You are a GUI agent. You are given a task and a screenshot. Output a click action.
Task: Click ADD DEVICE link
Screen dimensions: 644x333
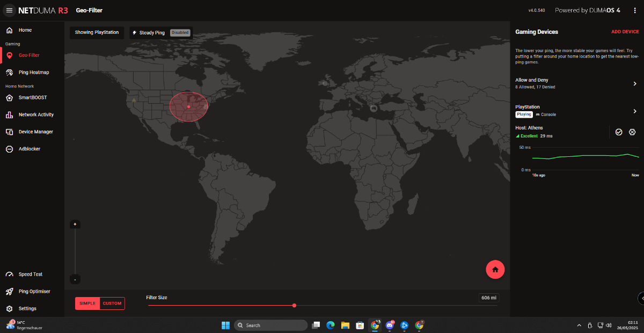pos(625,32)
